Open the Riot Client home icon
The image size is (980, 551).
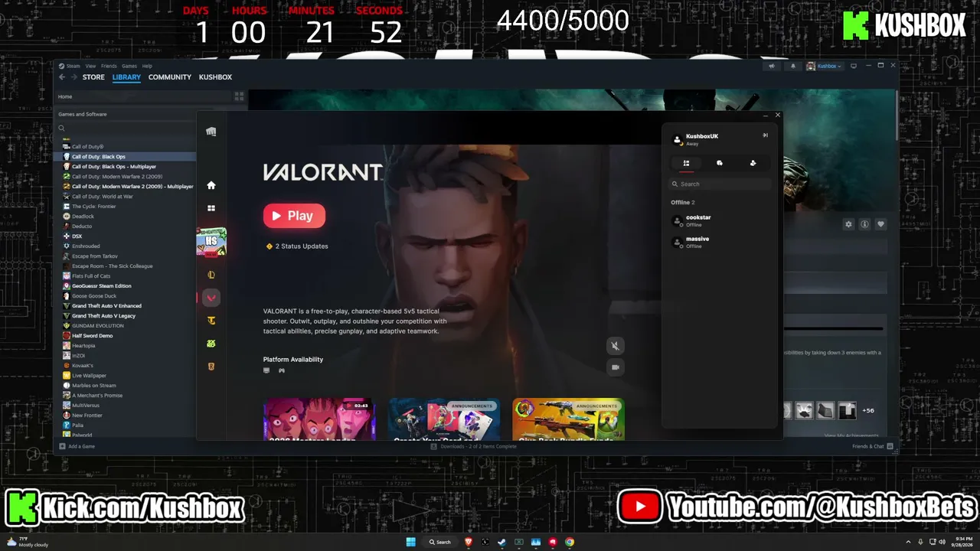pyautogui.click(x=211, y=185)
